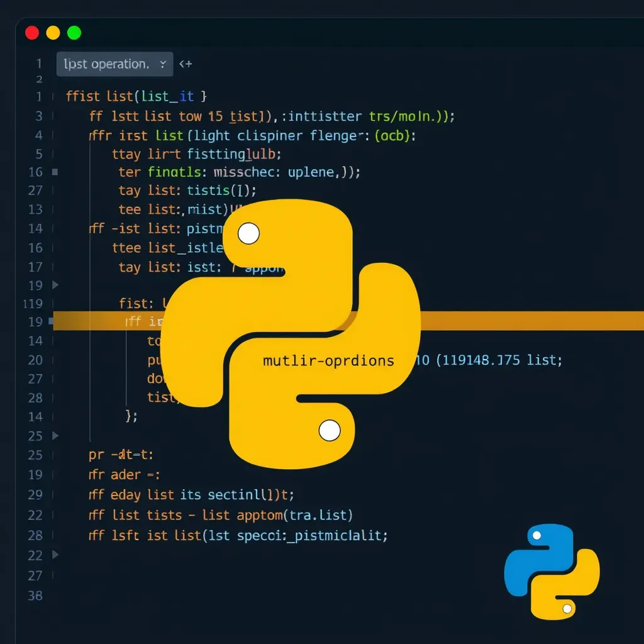
Task: Click the 'ffist list(list_it }' code line
Action: [x=136, y=96]
